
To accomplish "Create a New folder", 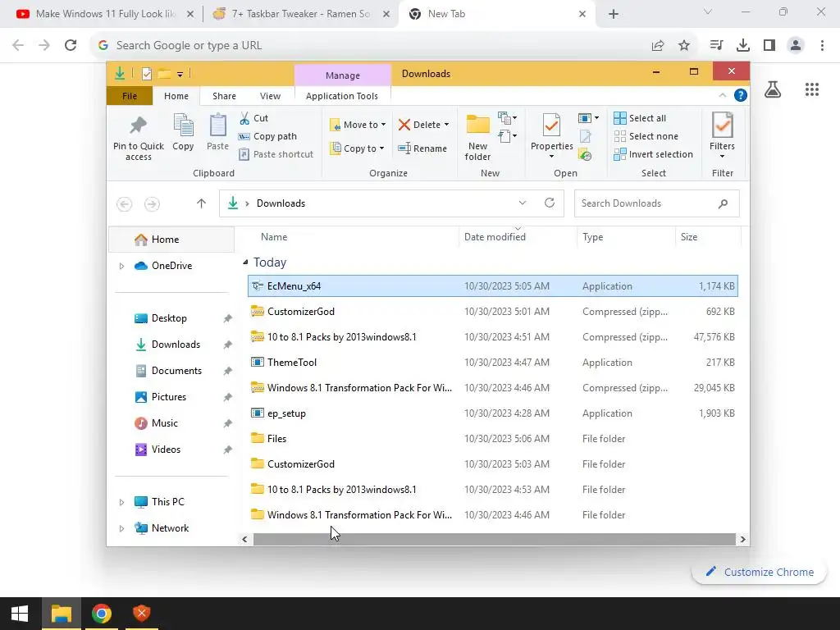I will pyautogui.click(x=477, y=137).
